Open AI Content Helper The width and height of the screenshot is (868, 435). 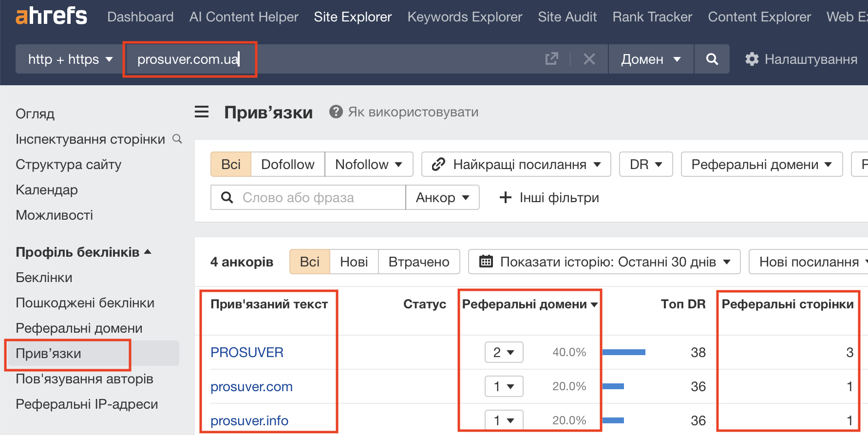pyautogui.click(x=244, y=17)
